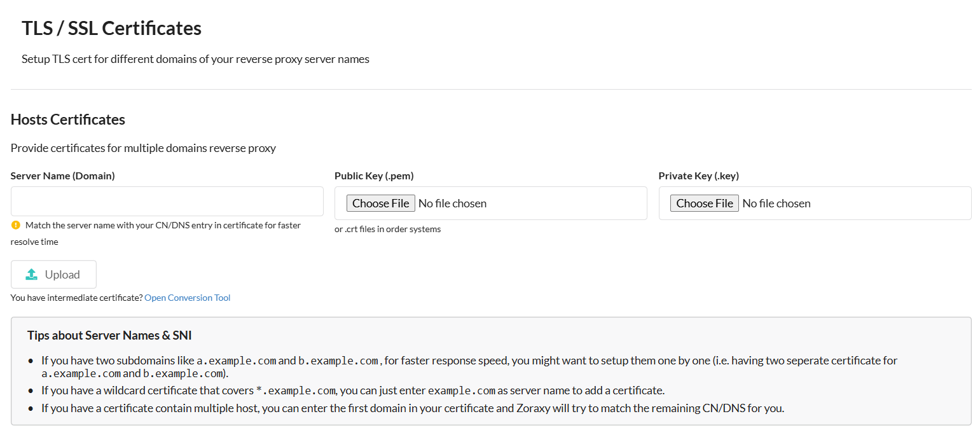Click the "Tips about Server Names & SNI" title

pos(109,335)
